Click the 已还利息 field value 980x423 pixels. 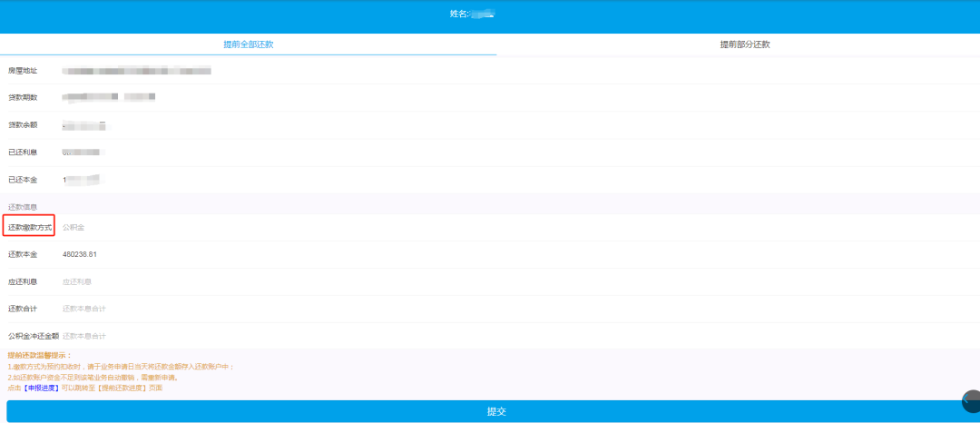pos(83,152)
